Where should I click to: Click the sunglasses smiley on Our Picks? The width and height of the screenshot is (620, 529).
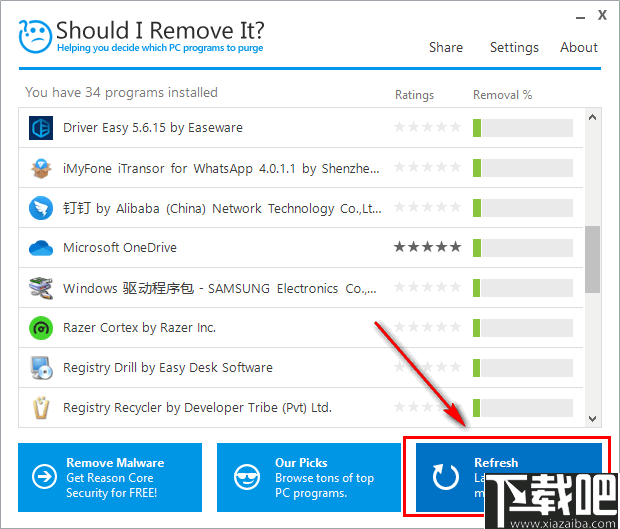[x=247, y=476]
